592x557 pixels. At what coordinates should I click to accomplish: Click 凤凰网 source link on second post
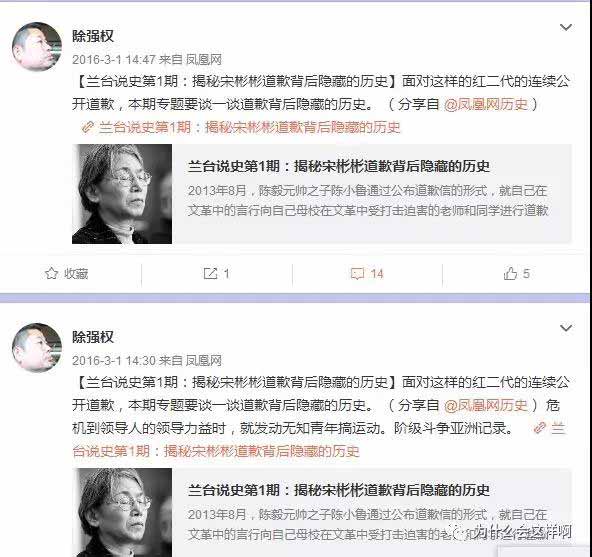[204, 361]
